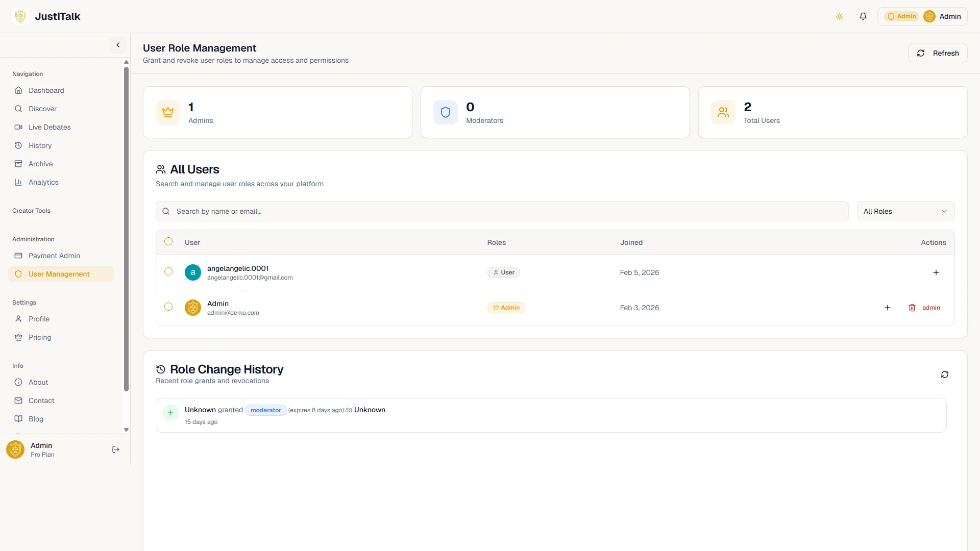980x551 pixels.
Task: Open About page
Action: click(x=61, y=382)
